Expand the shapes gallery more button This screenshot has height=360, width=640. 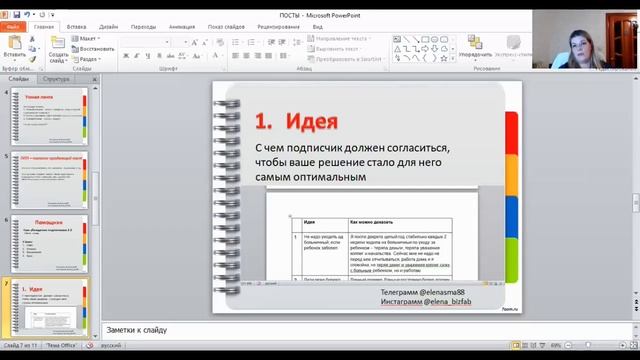(x=453, y=59)
